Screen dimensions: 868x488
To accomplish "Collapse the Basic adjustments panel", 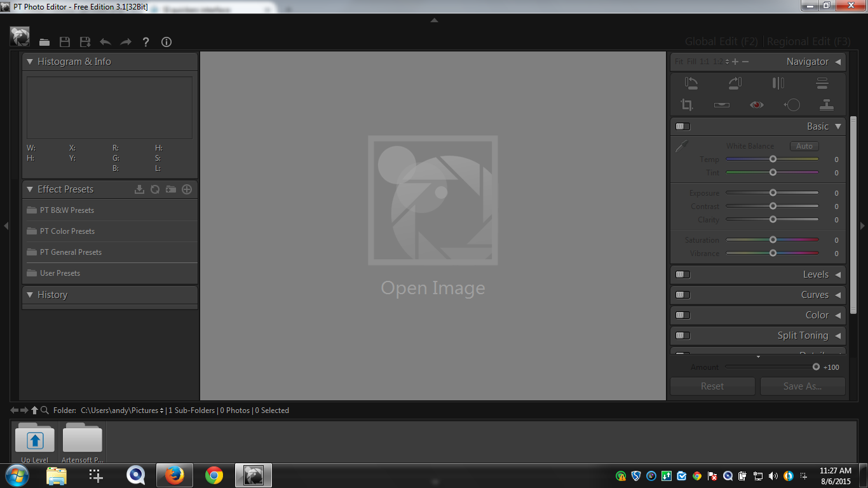I will 838,126.
